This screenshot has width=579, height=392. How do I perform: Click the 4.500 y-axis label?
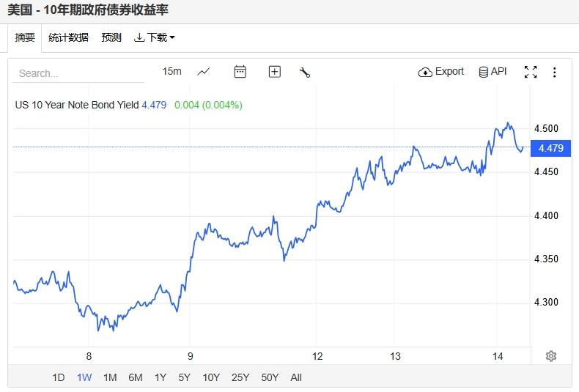coord(546,128)
